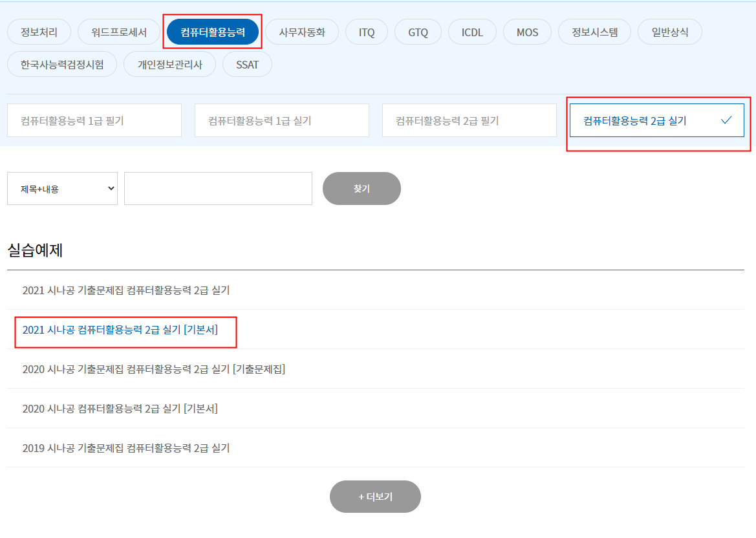Choose 컴퓨터활용능력 2급 필기 subcategory
Image resolution: width=756 pixels, height=538 pixels.
click(x=470, y=120)
